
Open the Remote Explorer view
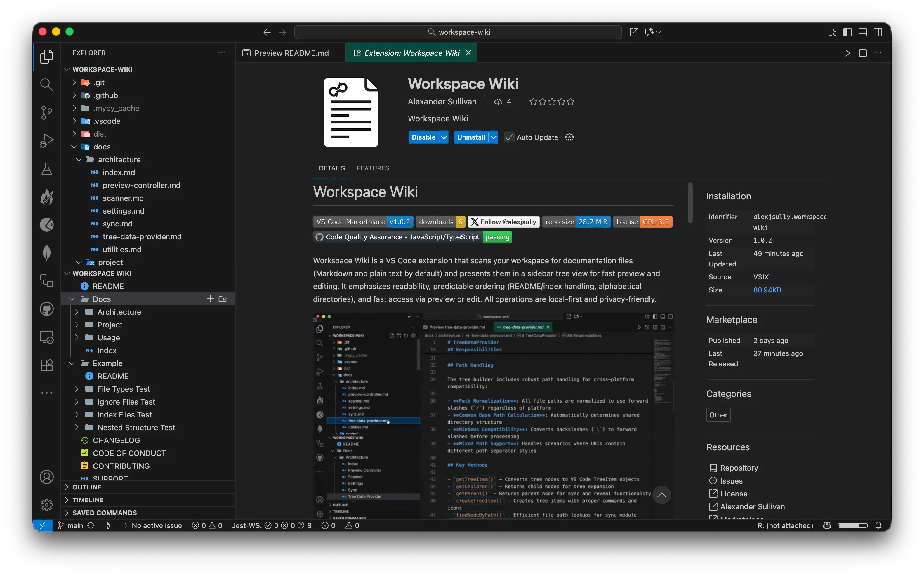click(x=46, y=337)
